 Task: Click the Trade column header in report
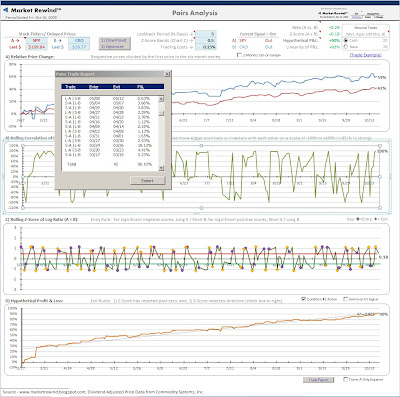click(x=70, y=87)
